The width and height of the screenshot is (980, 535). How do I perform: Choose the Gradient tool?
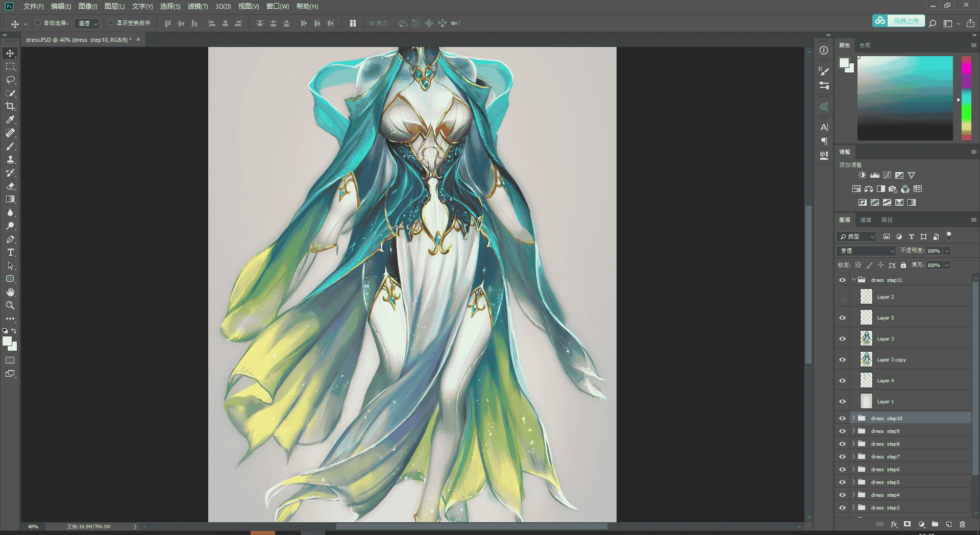click(10, 199)
